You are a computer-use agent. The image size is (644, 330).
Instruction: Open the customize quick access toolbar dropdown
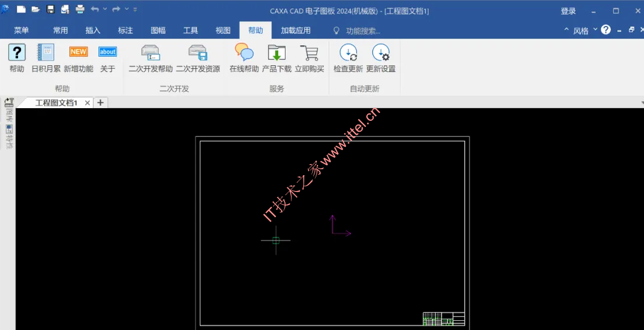[136, 9]
